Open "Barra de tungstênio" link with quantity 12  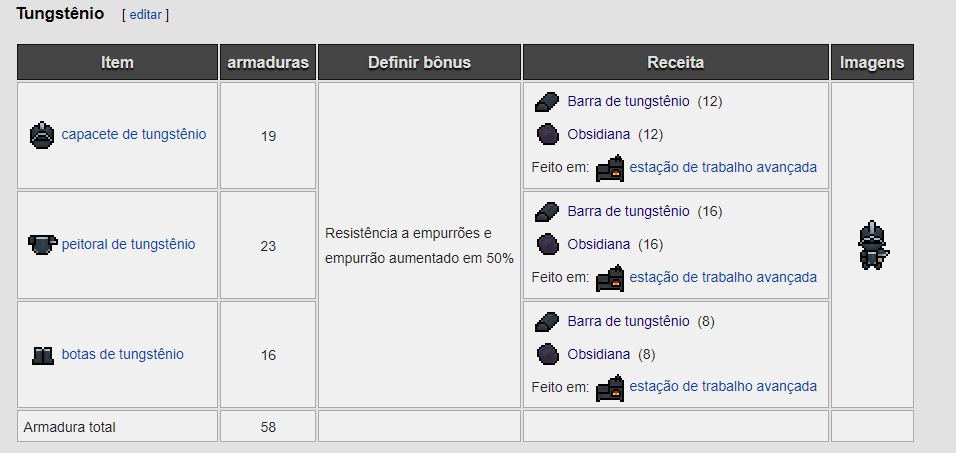pyautogui.click(x=628, y=101)
